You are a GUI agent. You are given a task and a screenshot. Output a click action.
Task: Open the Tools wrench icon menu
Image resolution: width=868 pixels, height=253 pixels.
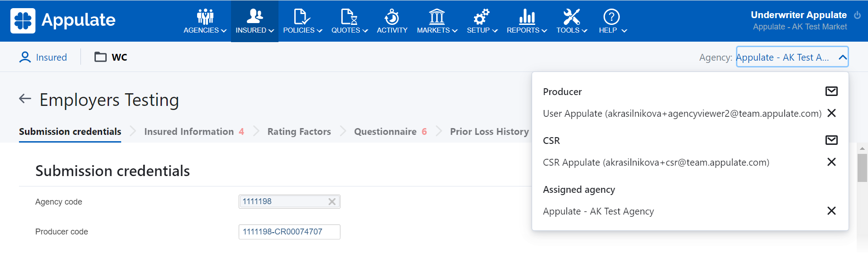[571, 17]
